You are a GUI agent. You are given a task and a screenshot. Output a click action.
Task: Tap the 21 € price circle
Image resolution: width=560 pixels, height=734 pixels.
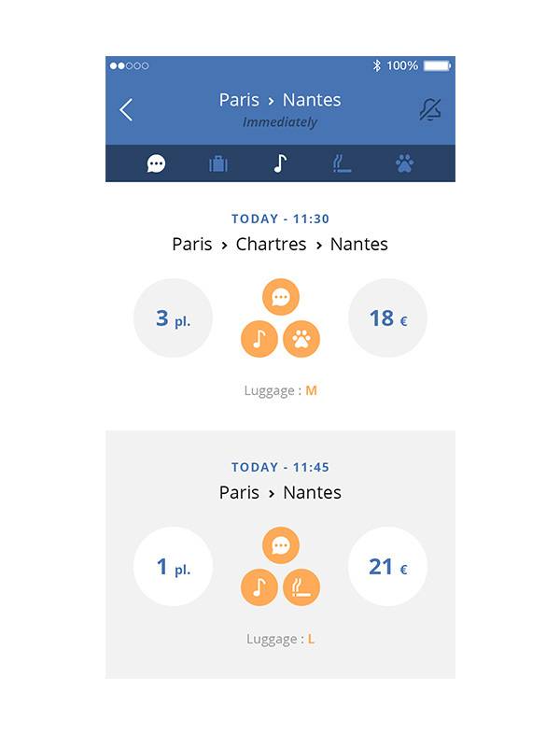pos(387,567)
